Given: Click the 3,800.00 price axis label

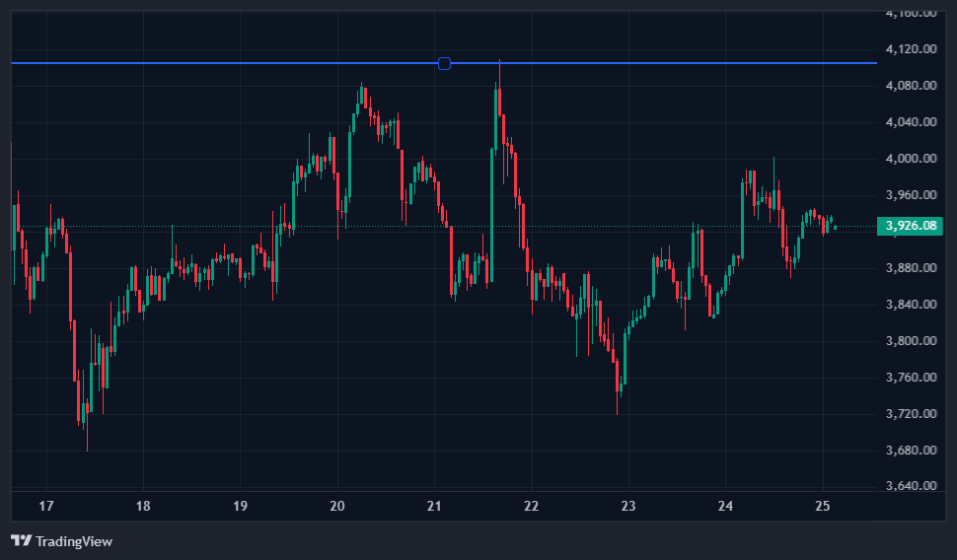Looking at the screenshot, I should click(x=910, y=341).
